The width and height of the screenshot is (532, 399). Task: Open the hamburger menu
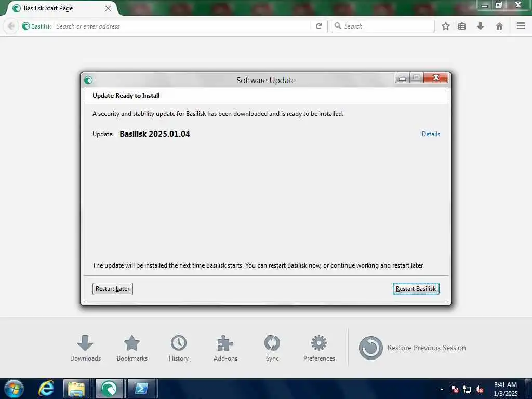tap(521, 26)
